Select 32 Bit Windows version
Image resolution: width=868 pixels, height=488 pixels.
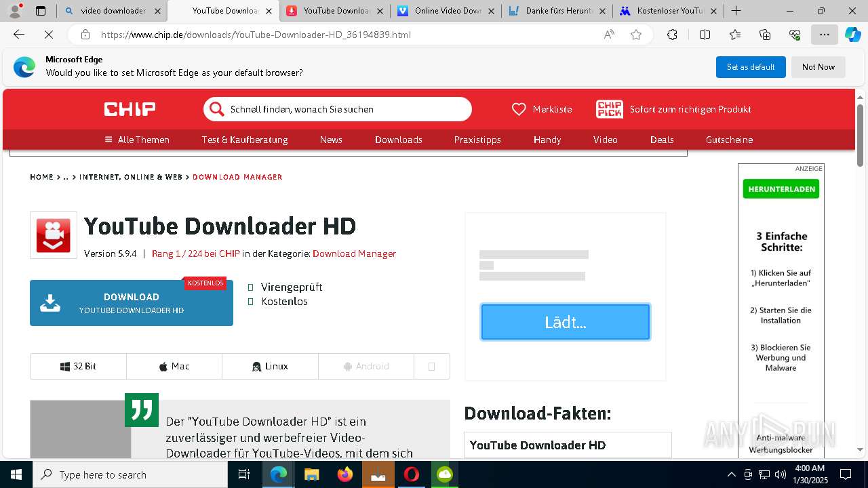point(78,366)
